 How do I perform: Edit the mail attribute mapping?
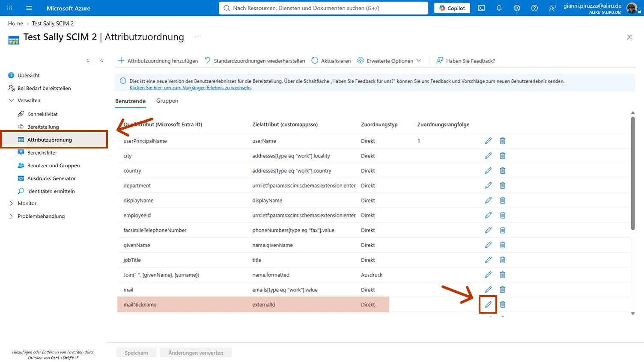[x=488, y=290]
